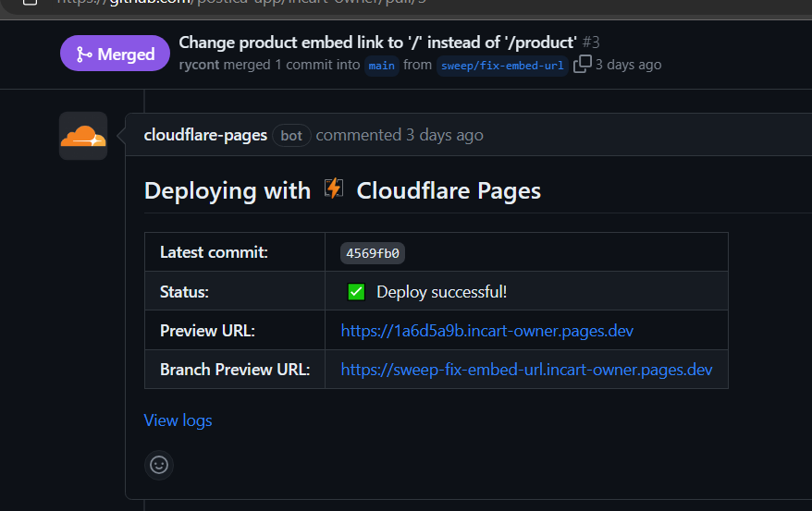Click the View logs link
Image resolution: width=812 pixels, height=511 pixels.
(178, 420)
